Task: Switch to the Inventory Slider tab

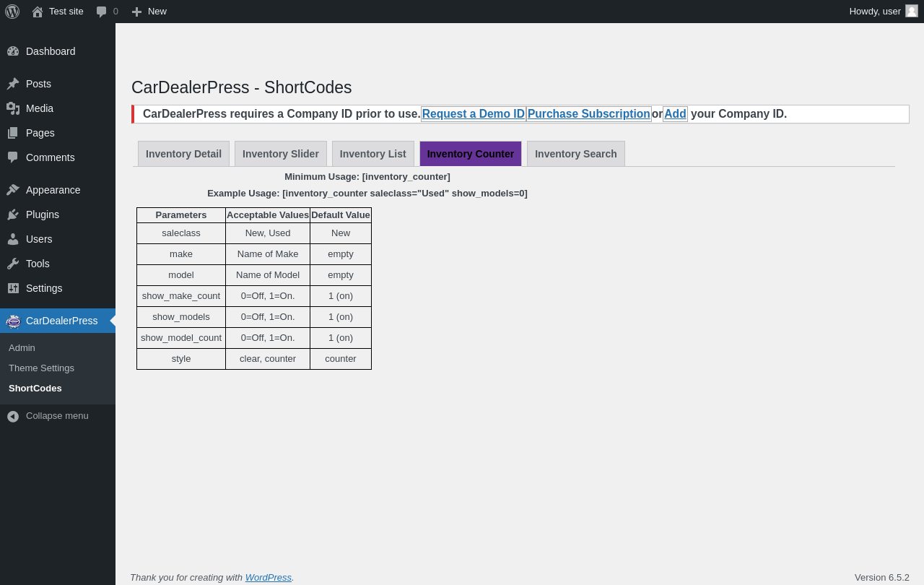Action: (x=281, y=154)
